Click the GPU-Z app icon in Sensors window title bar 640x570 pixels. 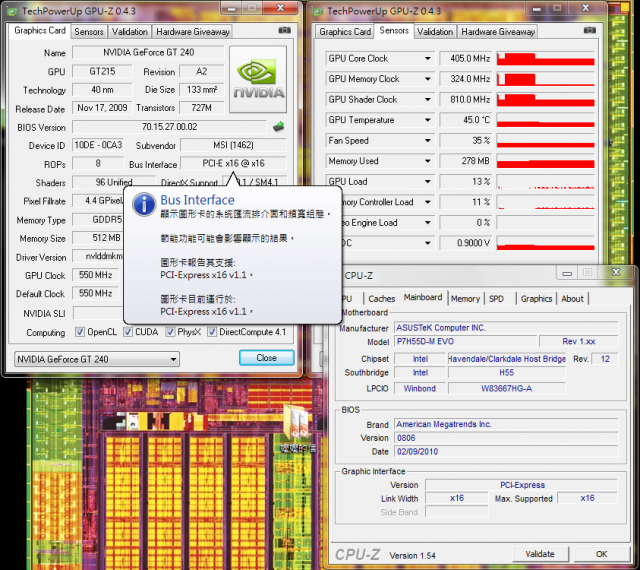tap(318, 11)
